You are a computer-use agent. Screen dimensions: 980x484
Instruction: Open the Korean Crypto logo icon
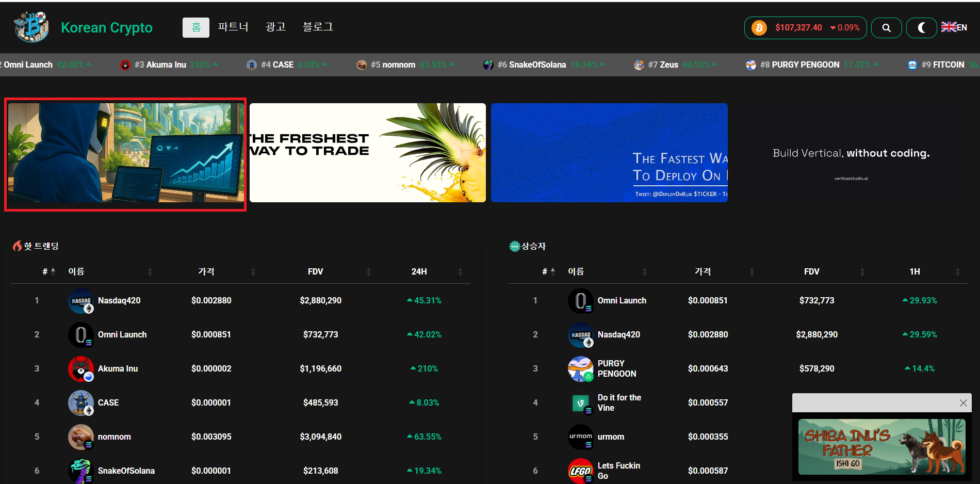[x=31, y=27]
